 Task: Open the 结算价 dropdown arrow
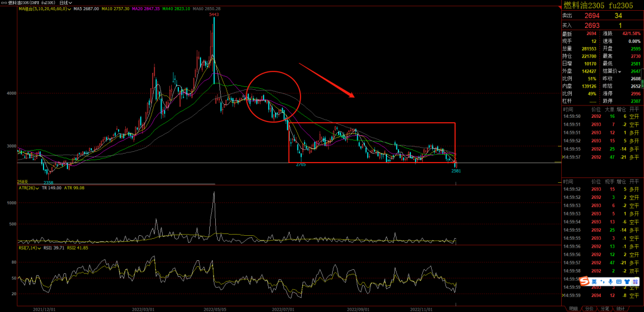point(620,71)
